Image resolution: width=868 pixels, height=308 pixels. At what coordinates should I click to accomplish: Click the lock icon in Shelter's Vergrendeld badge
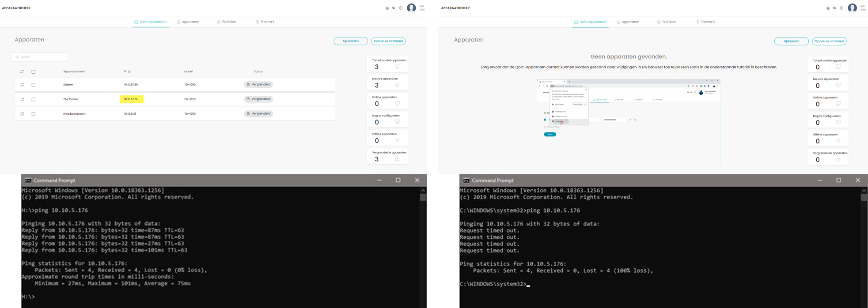click(248, 84)
